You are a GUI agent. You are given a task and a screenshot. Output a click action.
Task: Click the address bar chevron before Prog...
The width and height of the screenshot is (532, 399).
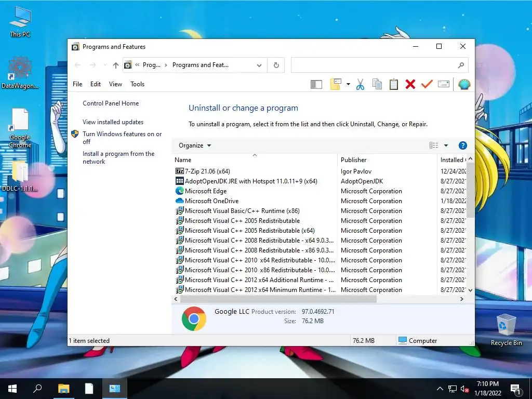coord(137,65)
